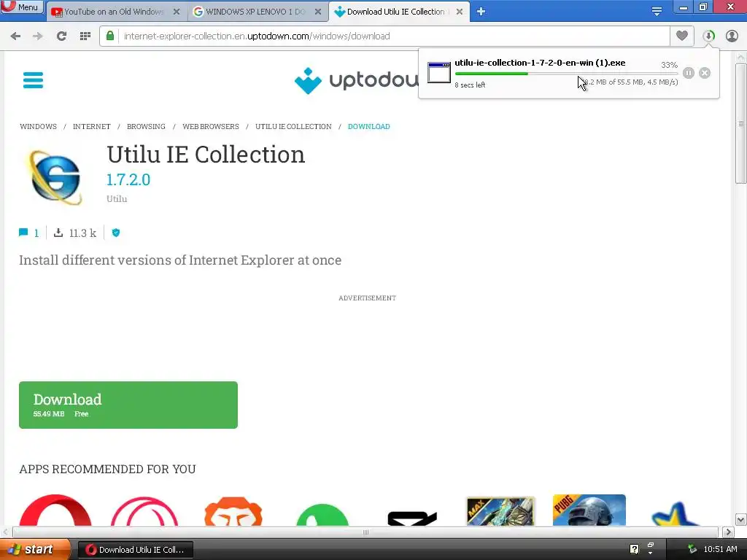Open a new tab with plus button

pyautogui.click(x=481, y=12)
